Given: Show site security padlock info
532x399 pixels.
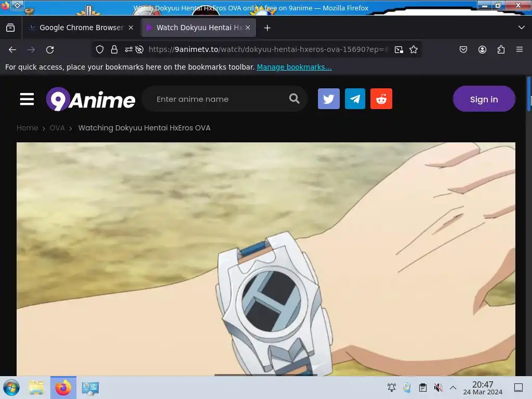Looking at the screenshot, I should 114,49.
